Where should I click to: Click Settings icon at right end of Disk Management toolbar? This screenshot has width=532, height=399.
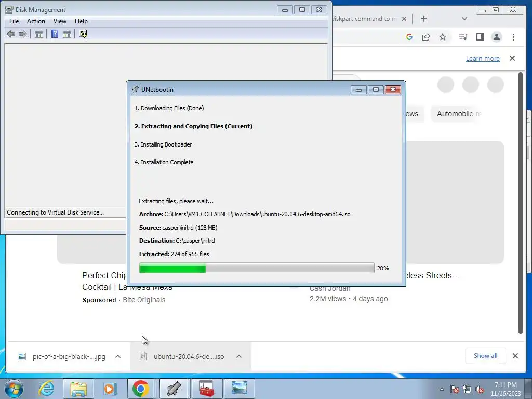point(83,34)
